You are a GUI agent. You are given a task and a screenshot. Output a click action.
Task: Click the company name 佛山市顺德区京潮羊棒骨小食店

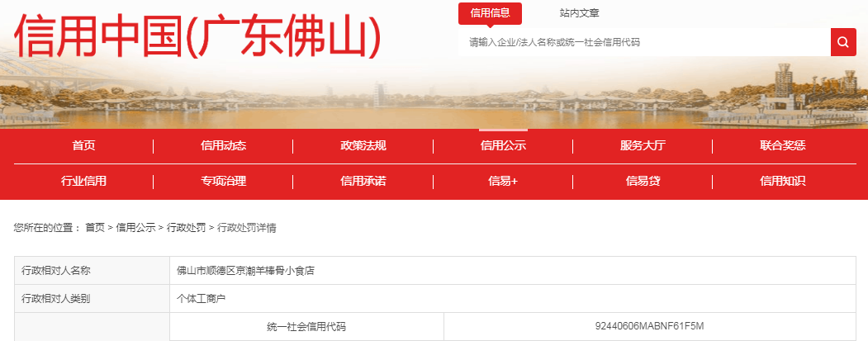(245, 271)
